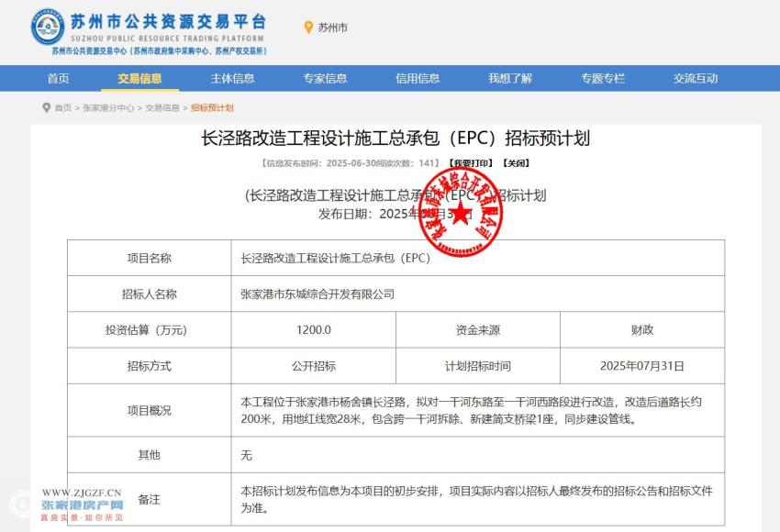
Task: Click the page title 长泾路改造工程设计施工总承包（EPC）招标预计划
Action: [396, 139]
